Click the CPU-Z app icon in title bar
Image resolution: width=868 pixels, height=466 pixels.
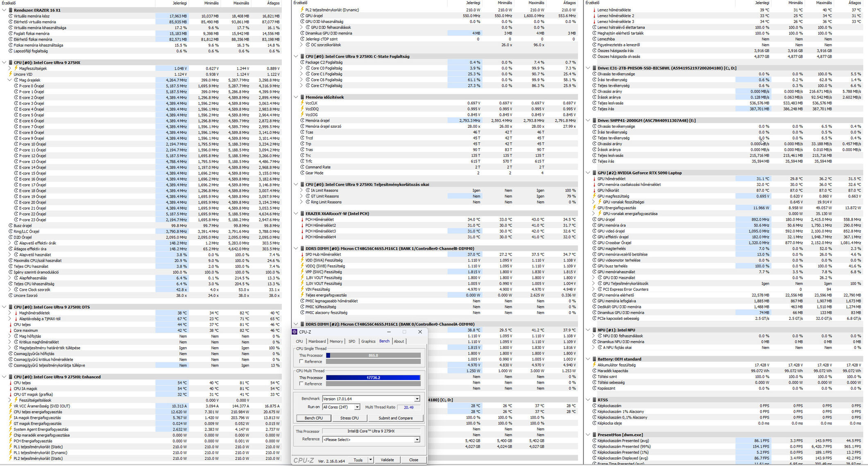click(295, 332)
